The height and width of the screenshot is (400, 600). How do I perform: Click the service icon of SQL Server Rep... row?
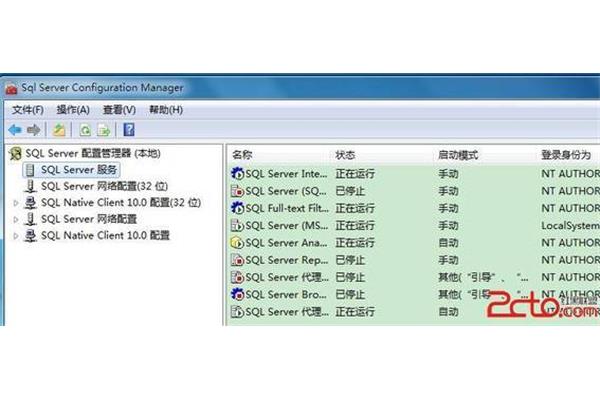pos(237,260)
